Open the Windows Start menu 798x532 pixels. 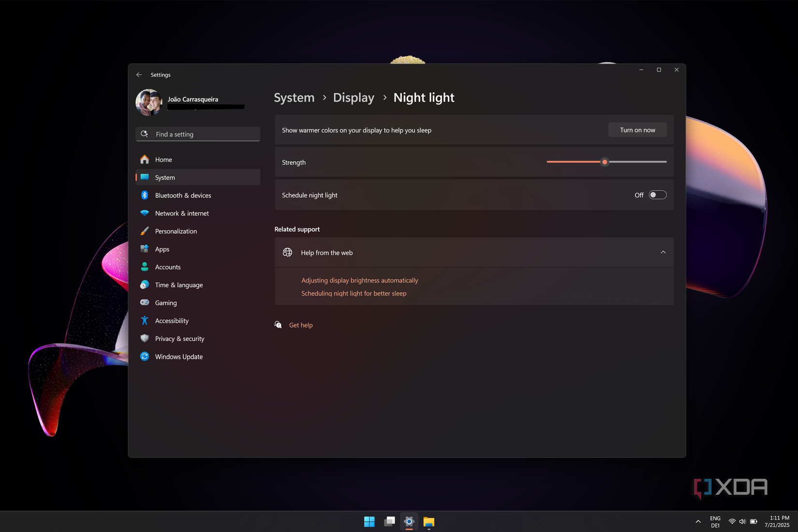(369, 521)
